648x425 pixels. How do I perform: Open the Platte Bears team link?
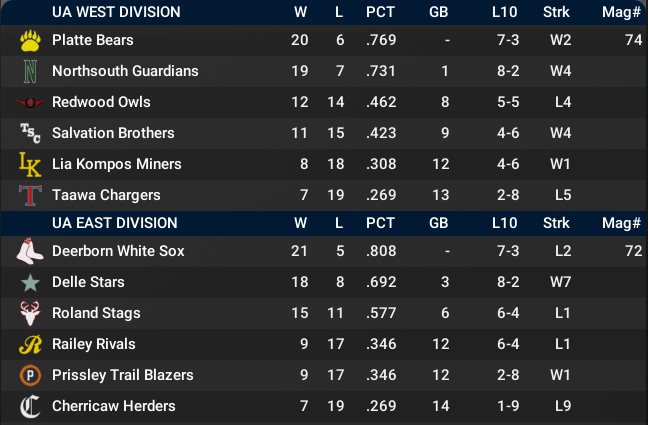pyautogui.click(x=93, y=41)
